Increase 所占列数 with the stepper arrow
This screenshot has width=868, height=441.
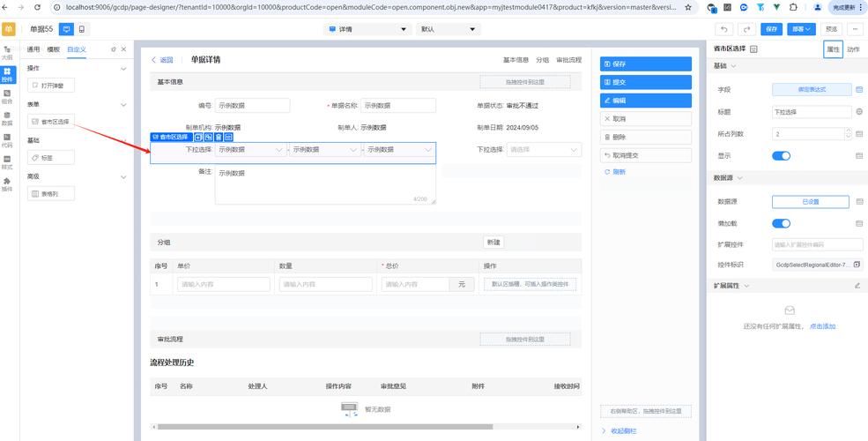click(849, 131)
